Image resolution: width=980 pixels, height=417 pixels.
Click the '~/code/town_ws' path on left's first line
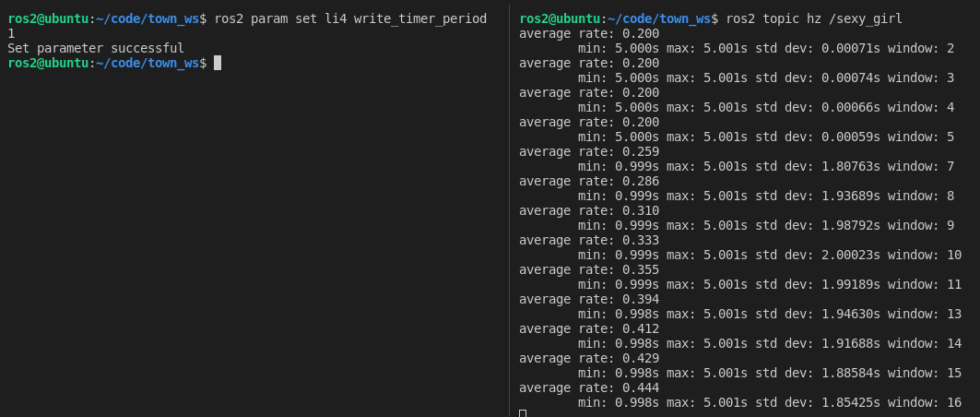tap(148, 18)
